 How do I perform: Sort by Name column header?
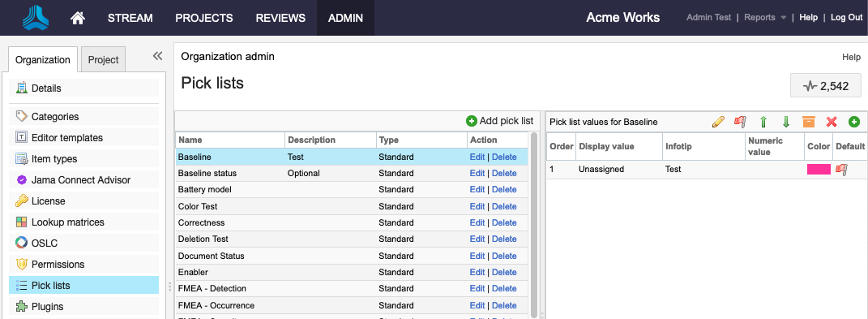[229, 140]
